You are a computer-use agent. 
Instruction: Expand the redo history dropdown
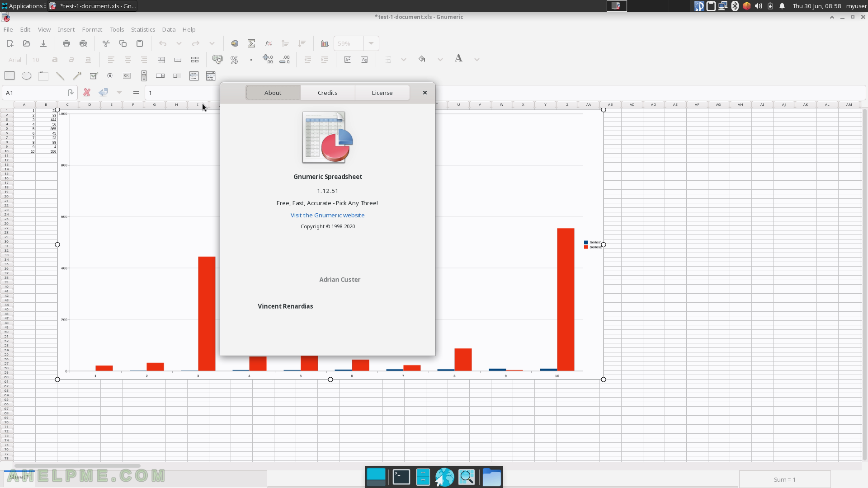tap(212, 43)
